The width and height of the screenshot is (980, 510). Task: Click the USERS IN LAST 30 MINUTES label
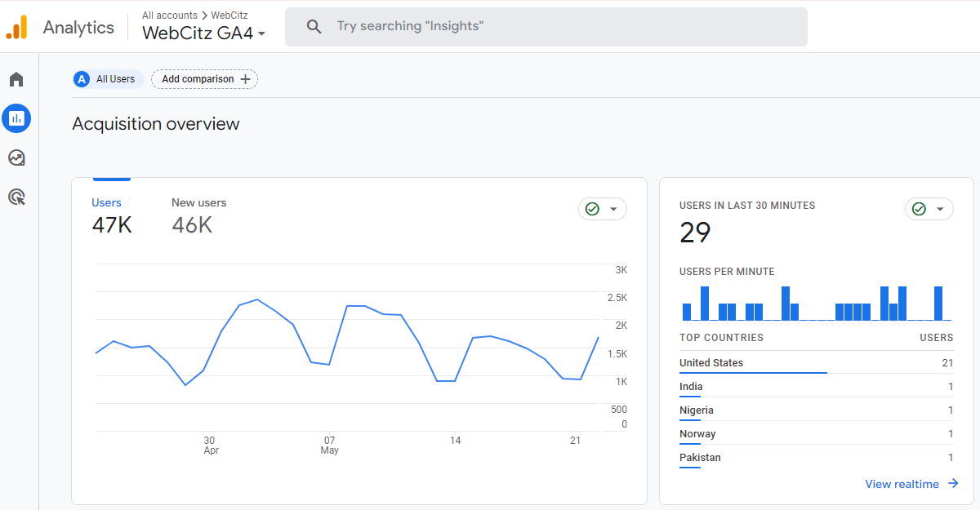(747, 206)
